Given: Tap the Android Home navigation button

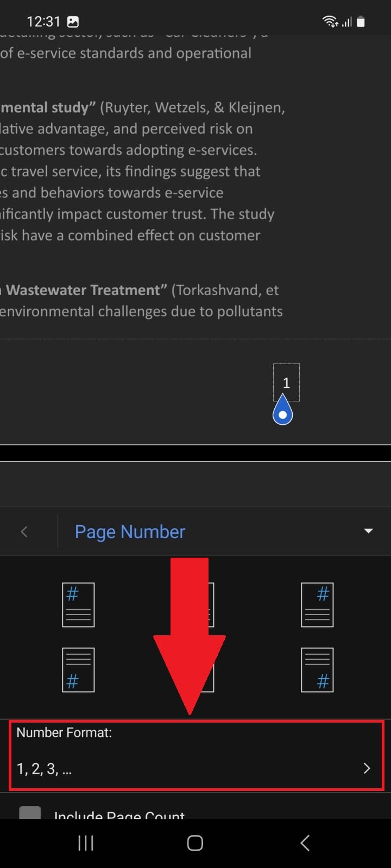Looking at the screenshot, I should (194, 843).
